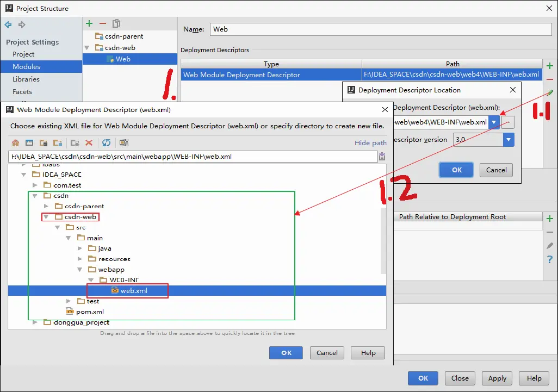Edit the web resource directory with pencil
Screen dimensions: 558x392
point(550,246)
